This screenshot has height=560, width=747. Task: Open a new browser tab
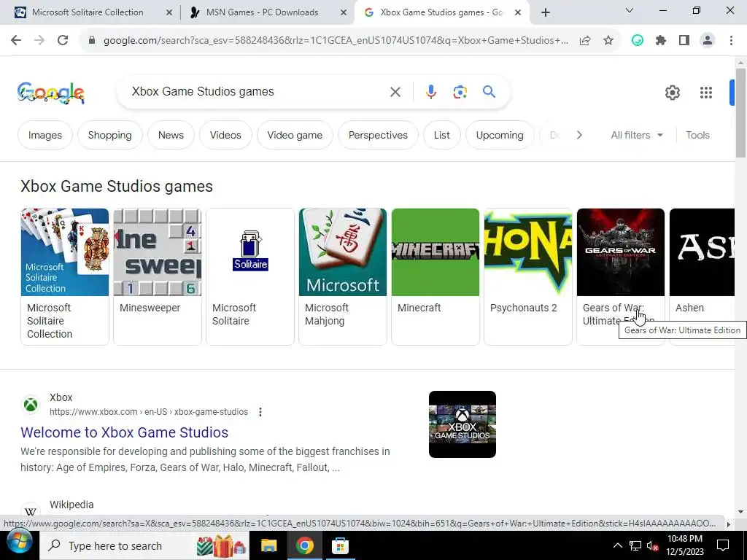[546, 12]
